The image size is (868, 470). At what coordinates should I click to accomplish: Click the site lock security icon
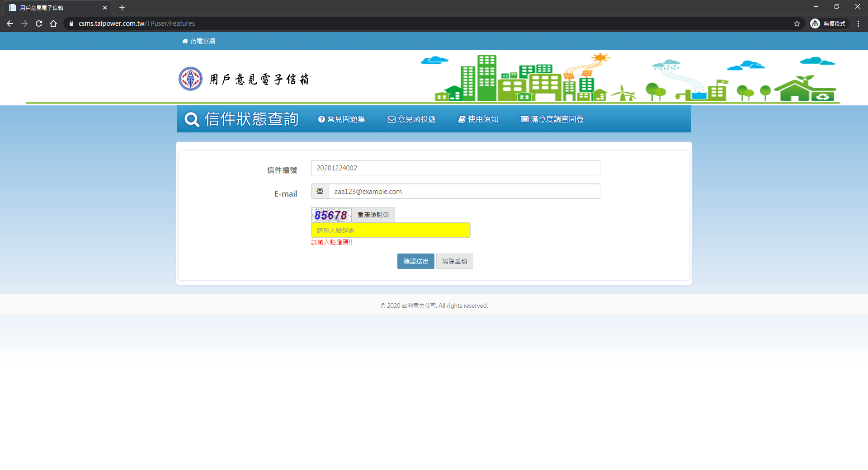coord(71,23)
